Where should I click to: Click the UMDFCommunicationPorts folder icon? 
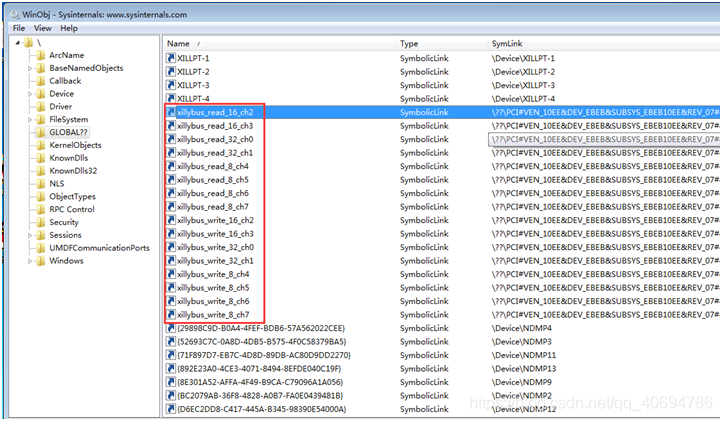click(41, 248)
